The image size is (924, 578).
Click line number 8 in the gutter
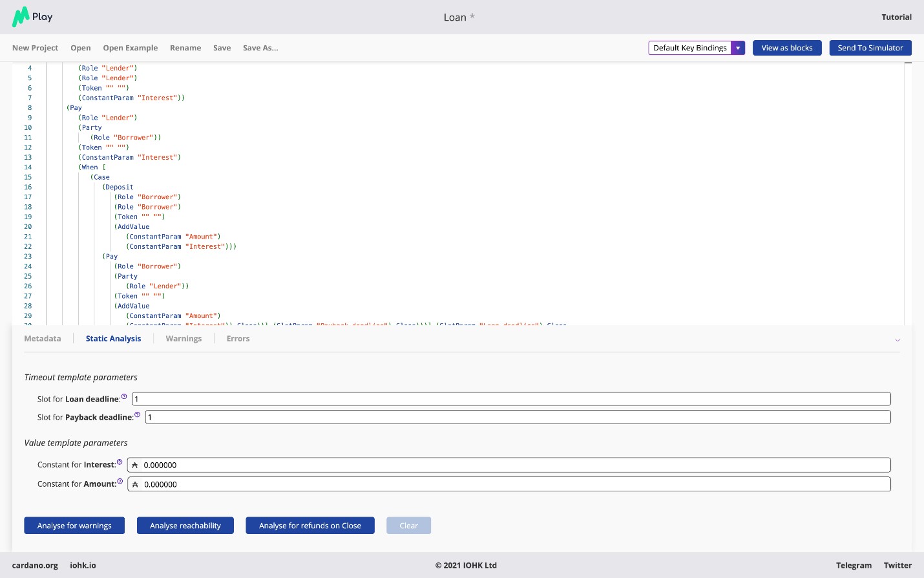click(30, 108)
